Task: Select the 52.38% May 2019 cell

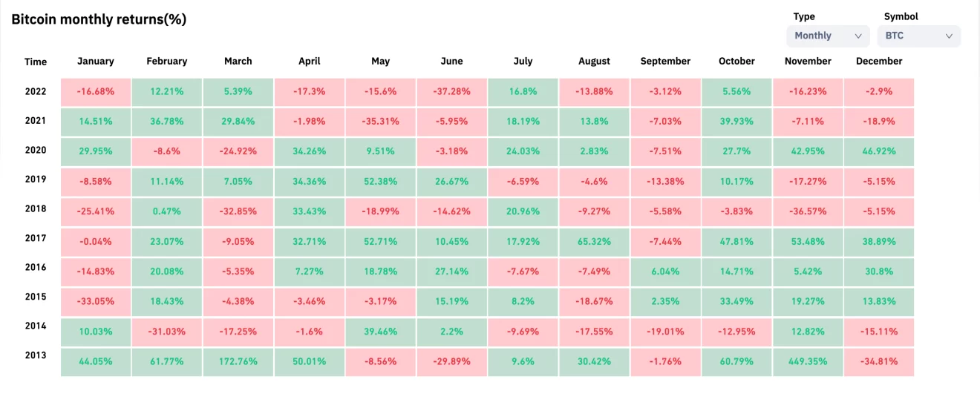Action: (x=380, y=180)
